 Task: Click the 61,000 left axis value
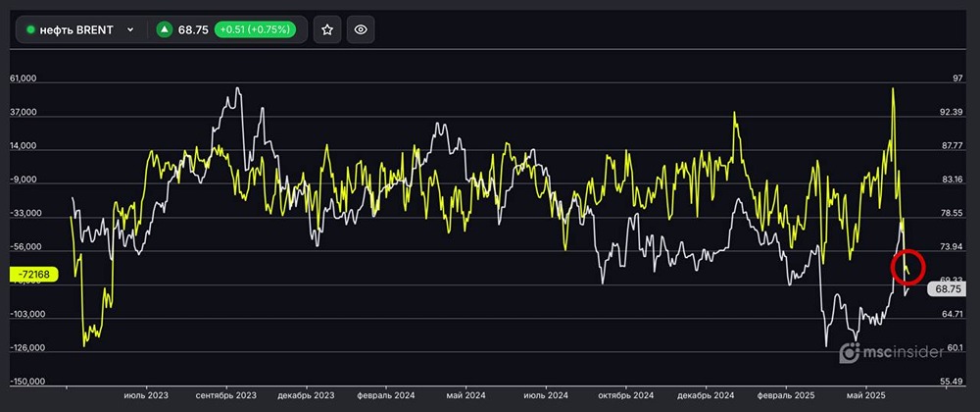[23, 78]
